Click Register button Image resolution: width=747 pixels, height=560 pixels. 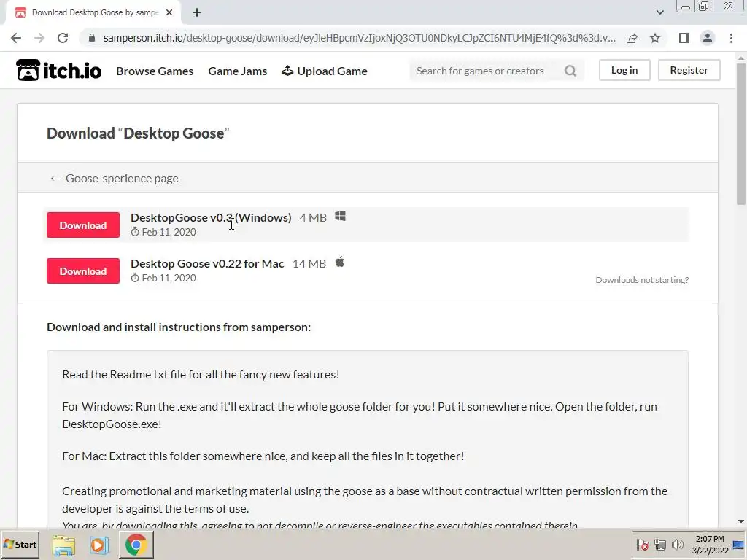click(x=689, y=70)
